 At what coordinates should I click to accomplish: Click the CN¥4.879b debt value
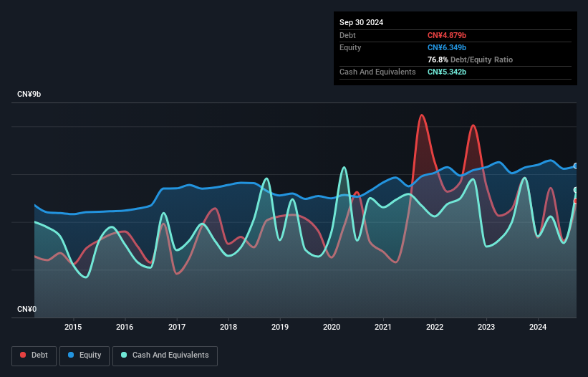pos(447,35)
